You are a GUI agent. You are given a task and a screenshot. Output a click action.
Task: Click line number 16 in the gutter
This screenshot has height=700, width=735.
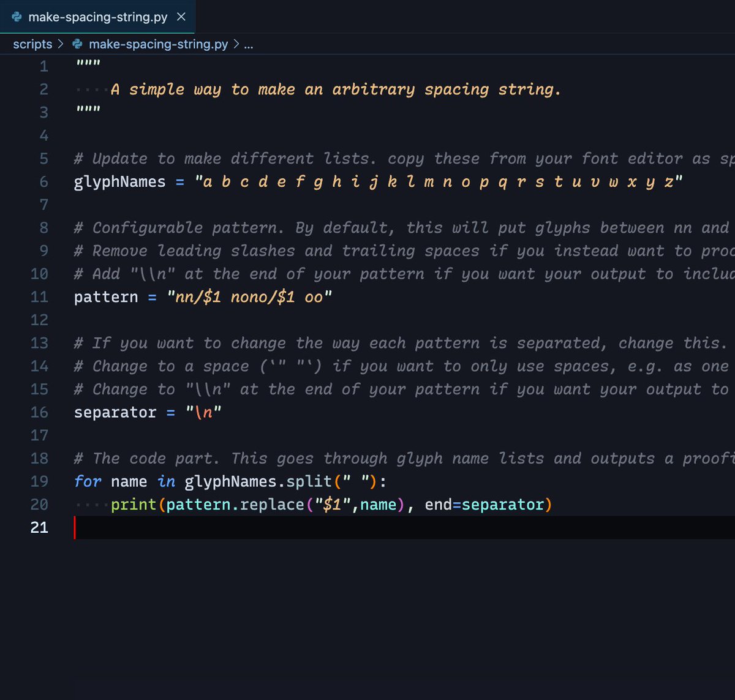click(39, 412)
